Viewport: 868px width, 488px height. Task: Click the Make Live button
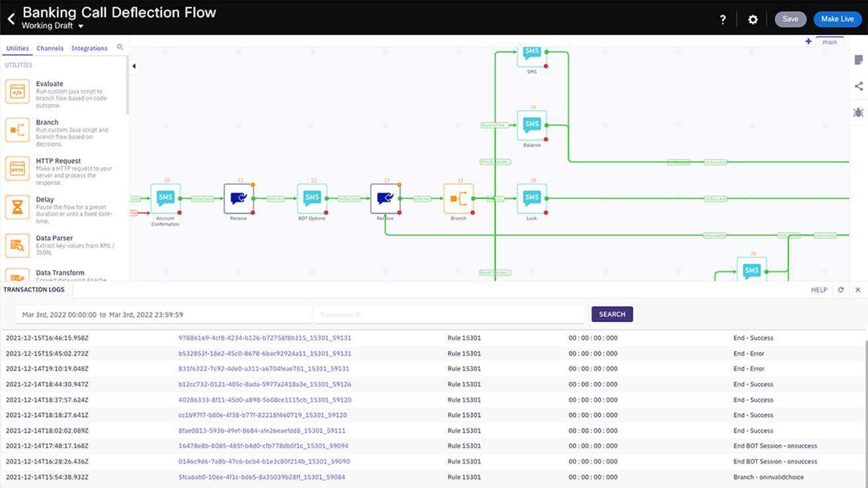[x=838, y=19]
